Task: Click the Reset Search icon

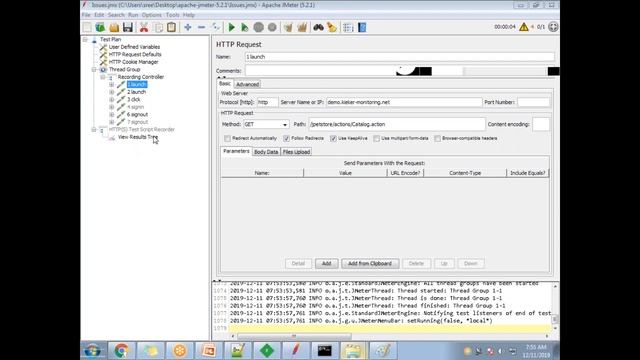Action: 332,27
